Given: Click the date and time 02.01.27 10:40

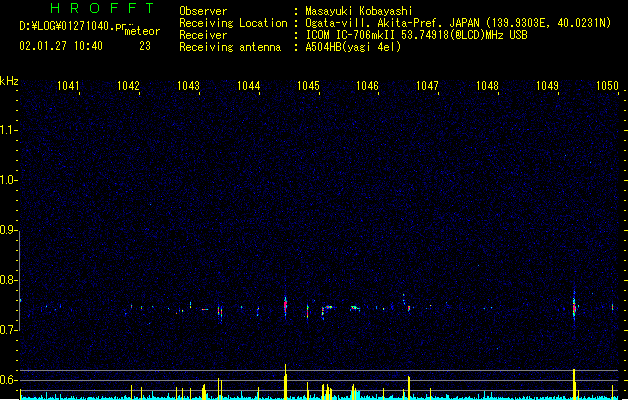Looking at the screenshot, I should pyautogui.click(x=61, y=46).
